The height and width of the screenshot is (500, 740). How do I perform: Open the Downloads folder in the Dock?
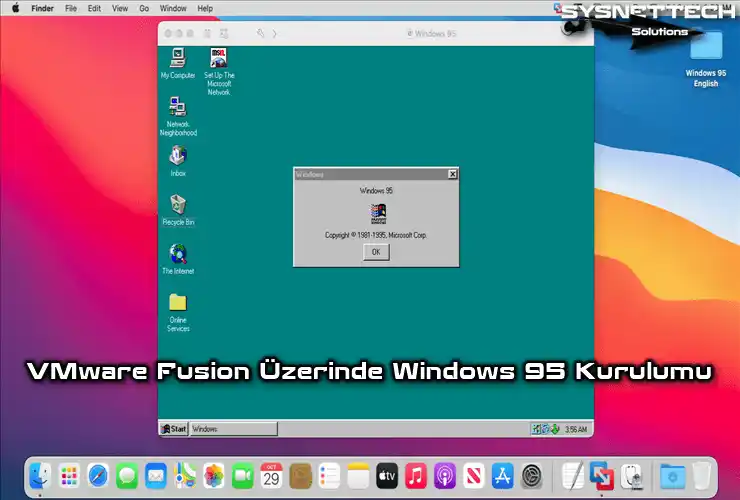click(x=673, y=475)
